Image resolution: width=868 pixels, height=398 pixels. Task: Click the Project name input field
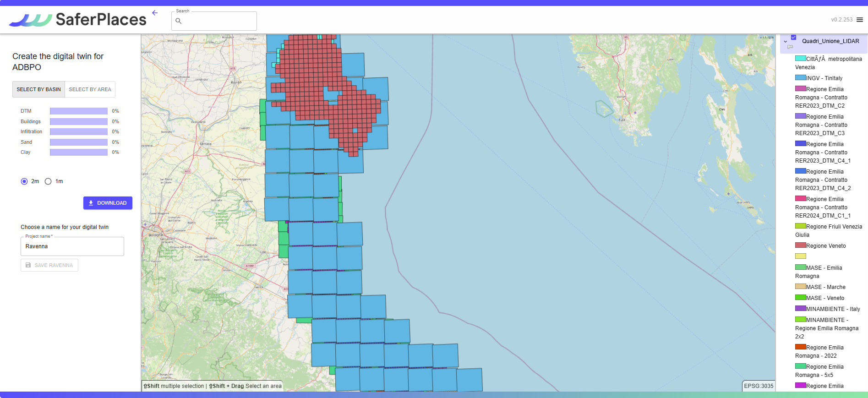72,246
